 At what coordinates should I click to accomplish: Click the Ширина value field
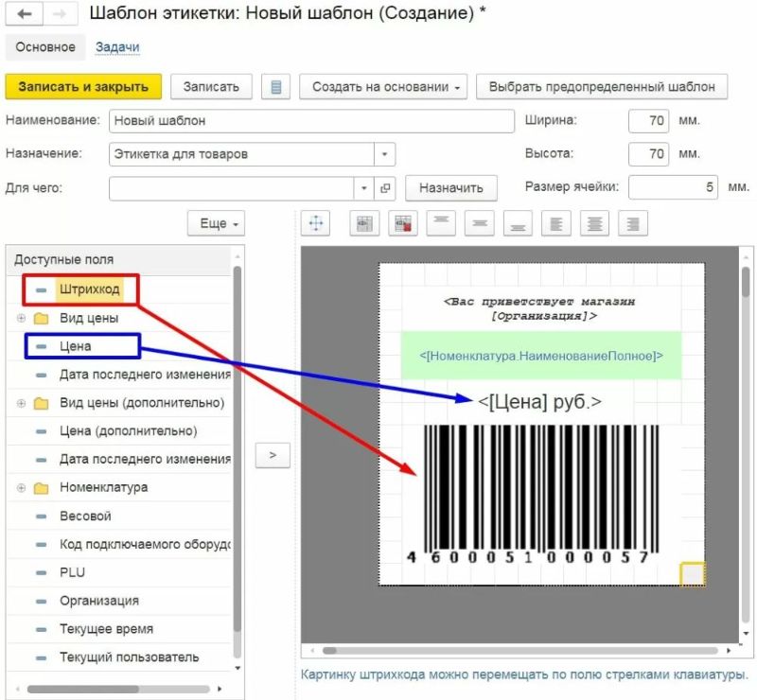(648, 121)
